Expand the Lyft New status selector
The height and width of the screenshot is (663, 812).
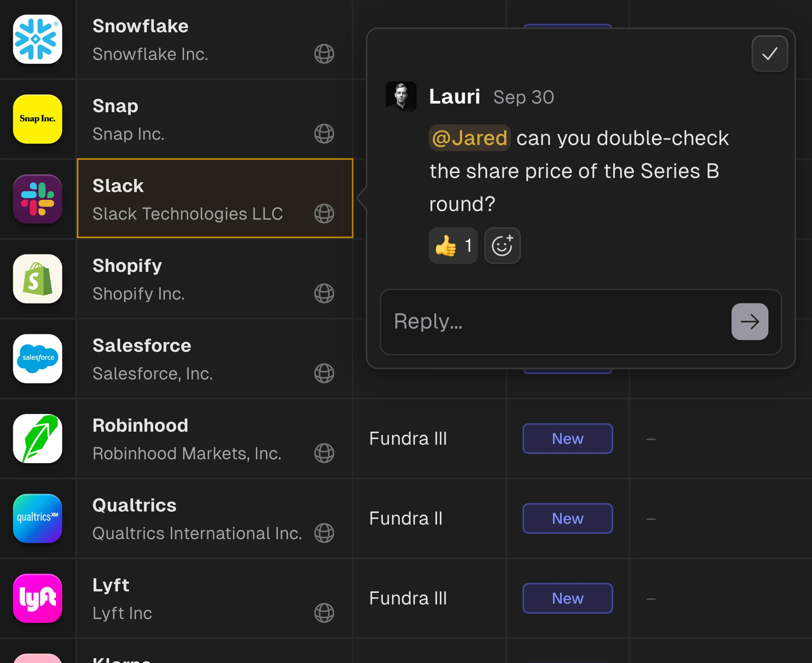tap(567, 598)
